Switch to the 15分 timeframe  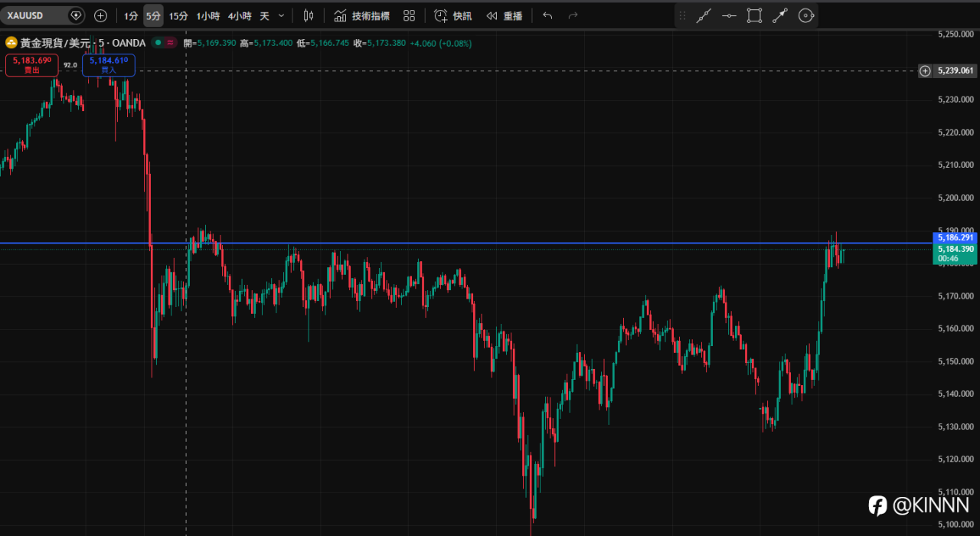tap(178, 15)
